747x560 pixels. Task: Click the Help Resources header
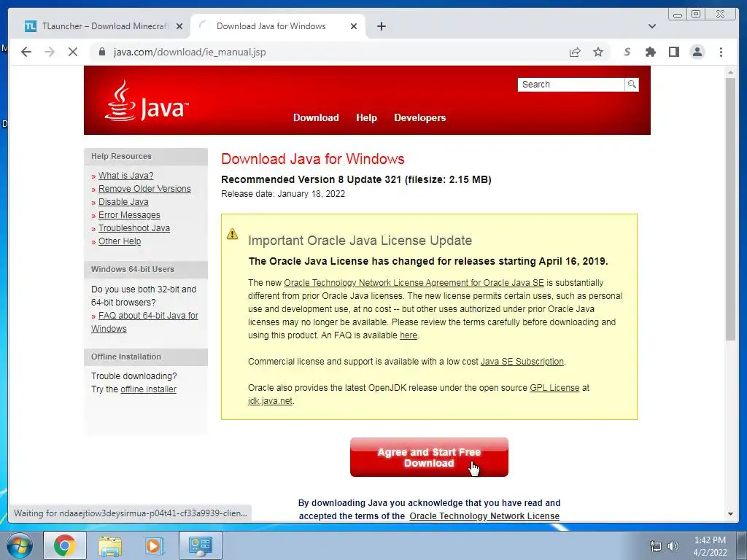click(122, 156)
